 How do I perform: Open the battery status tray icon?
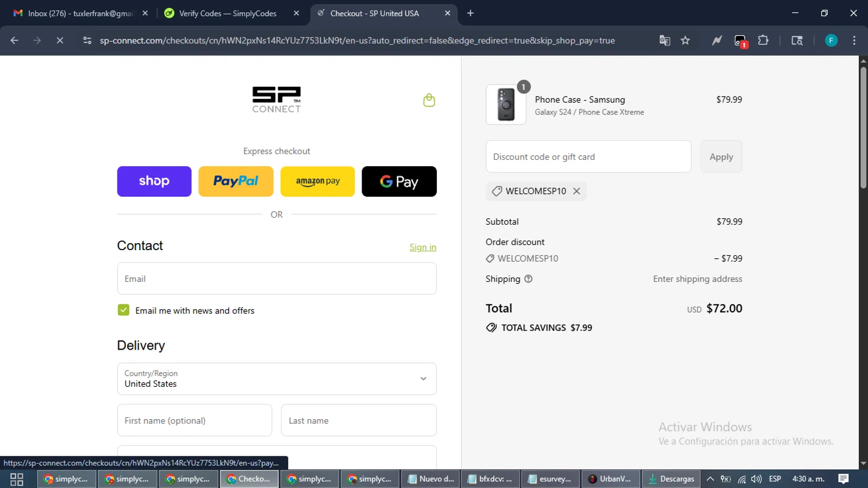(x=726, y=479)
